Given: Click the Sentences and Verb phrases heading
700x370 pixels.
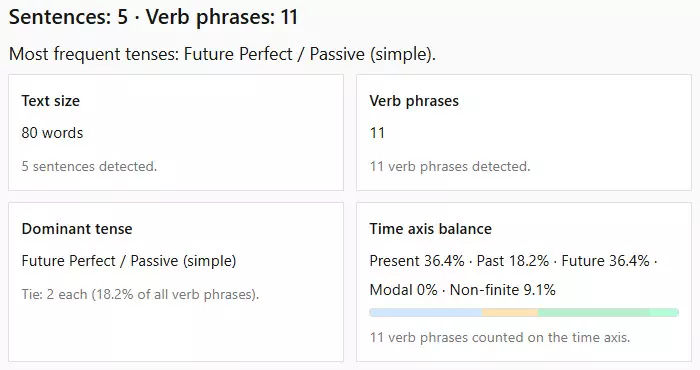Looking at the screenshot, I should 153,17.
